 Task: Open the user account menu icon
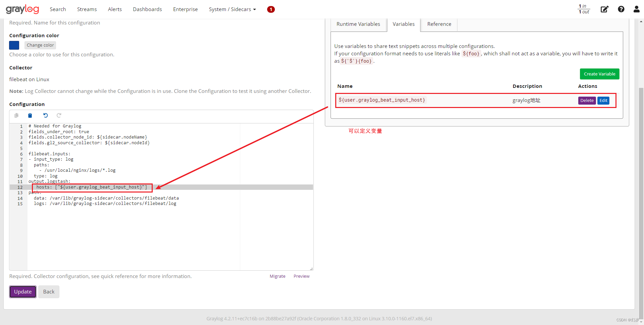tap(636, 9)
